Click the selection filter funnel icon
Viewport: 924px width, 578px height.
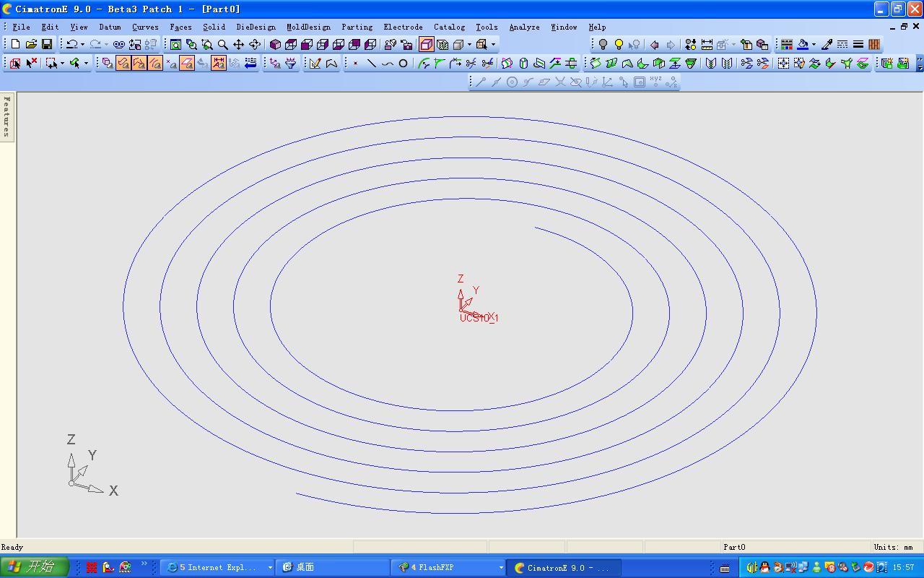click(x=291, y=64)
